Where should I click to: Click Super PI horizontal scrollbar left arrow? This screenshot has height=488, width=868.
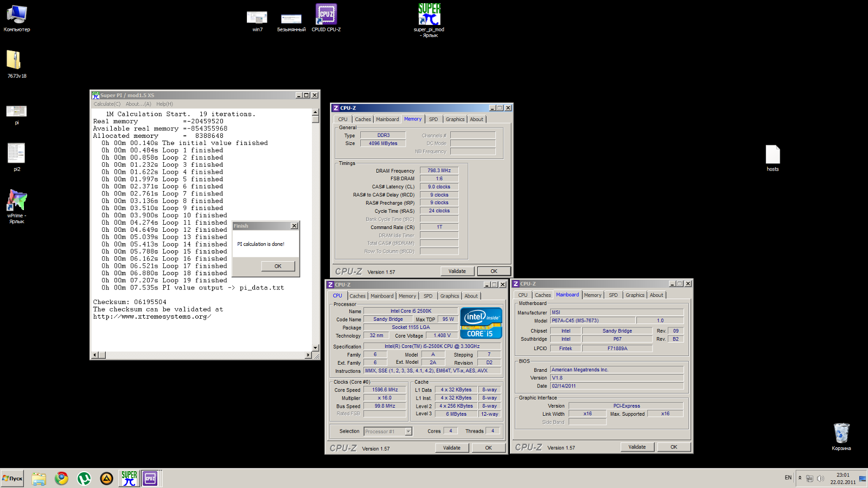tap(95, 355)
